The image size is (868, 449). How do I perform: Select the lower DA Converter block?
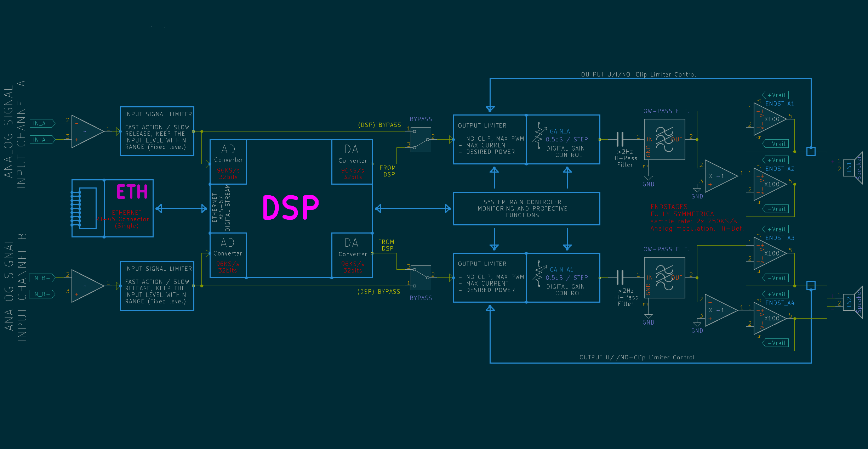pyautogui.click(x=352, y=255)
